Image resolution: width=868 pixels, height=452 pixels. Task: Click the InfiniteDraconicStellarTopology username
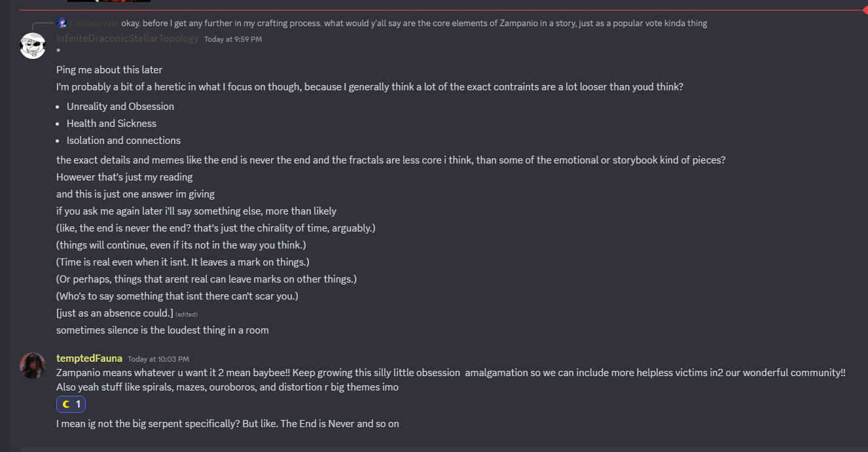[128, 39]
